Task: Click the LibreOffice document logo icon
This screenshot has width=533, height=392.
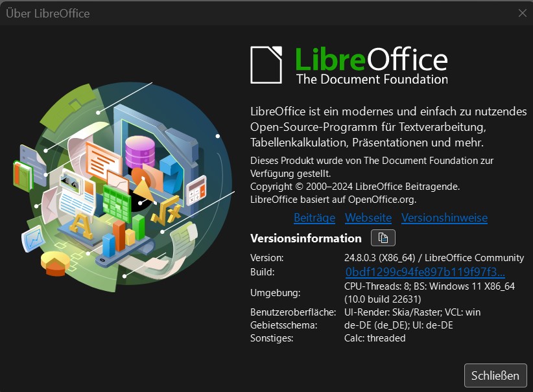Action: tap(266, 65)
